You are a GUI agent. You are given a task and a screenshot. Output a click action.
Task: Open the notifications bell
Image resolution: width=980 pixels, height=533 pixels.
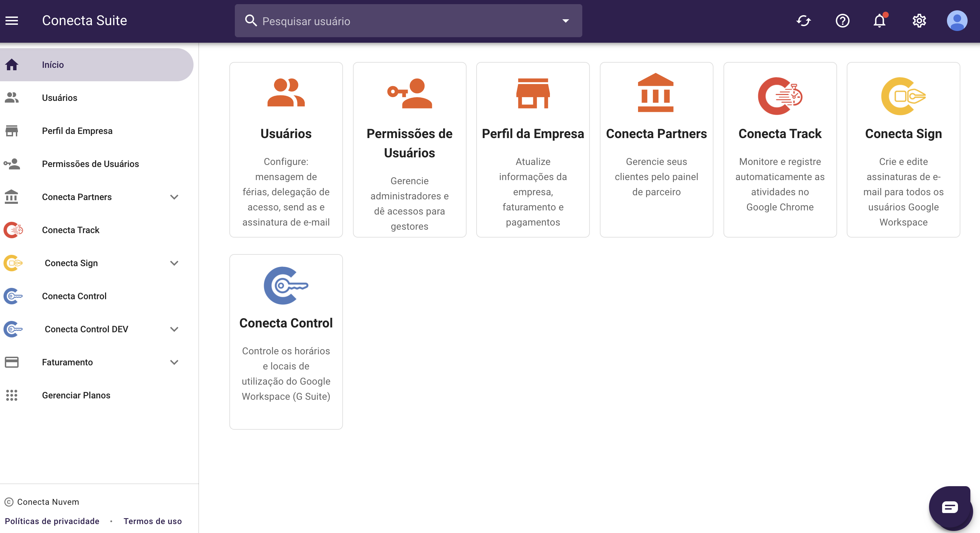pyautogui.click(x=879, y=21)
